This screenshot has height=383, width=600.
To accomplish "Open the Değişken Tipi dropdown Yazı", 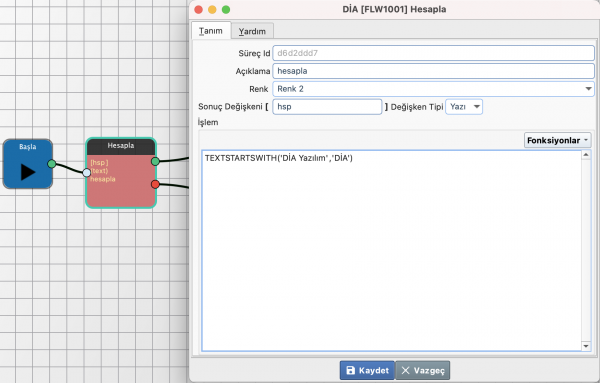I will point(464,107).
